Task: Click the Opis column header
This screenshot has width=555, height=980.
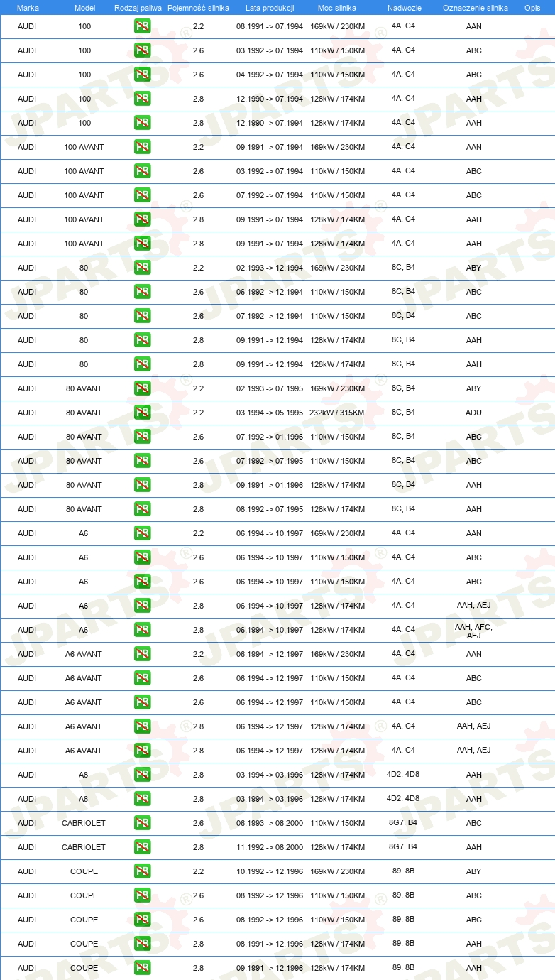Action: pos(532,8)
